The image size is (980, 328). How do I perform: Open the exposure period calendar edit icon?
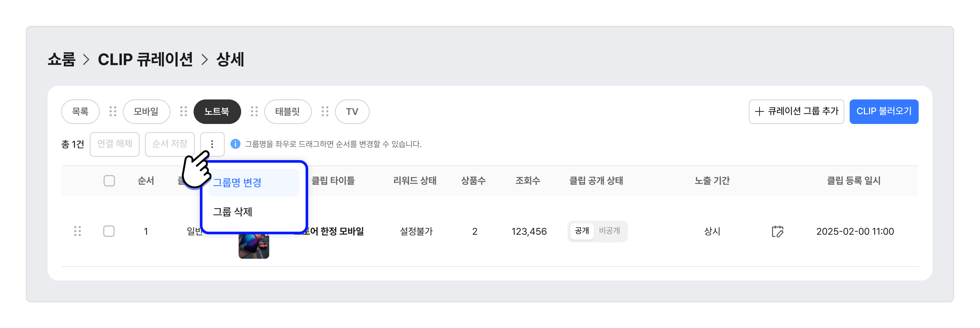(777, 231)
